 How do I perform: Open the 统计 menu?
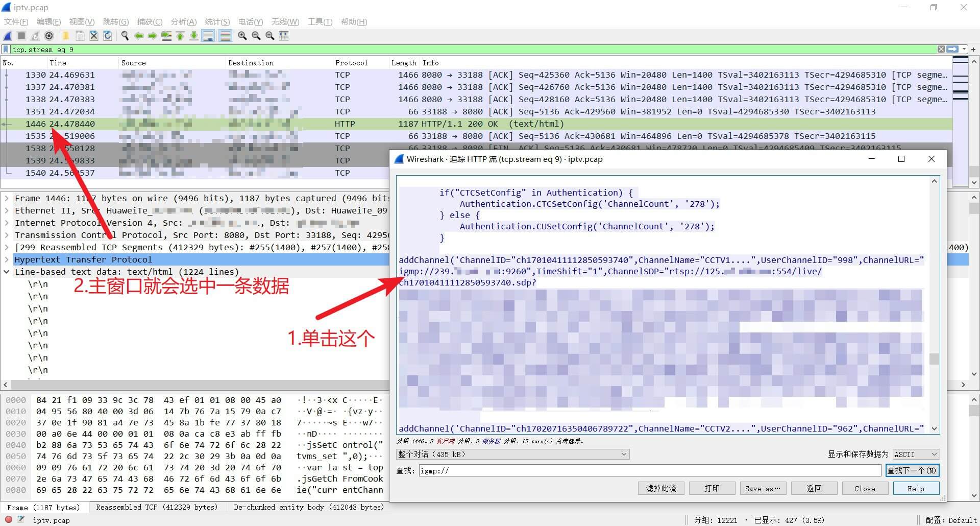(217, 21)
